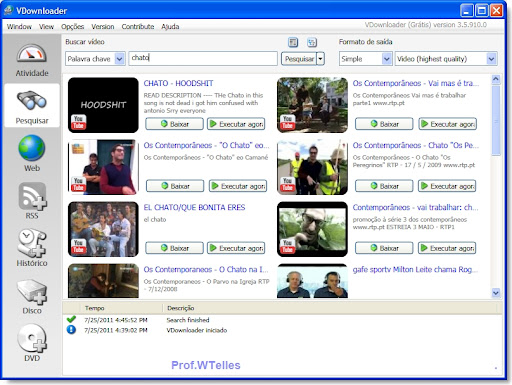Select the VDownloader iniciado log entry

(x=283, y=330)
